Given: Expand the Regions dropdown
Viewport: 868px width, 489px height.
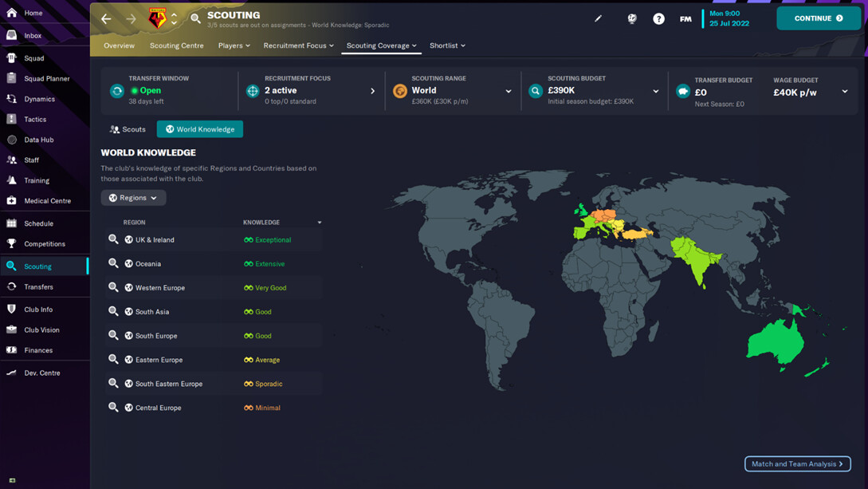Looking at the screenshot, I should pyautogui.click(x=133, y=198).
